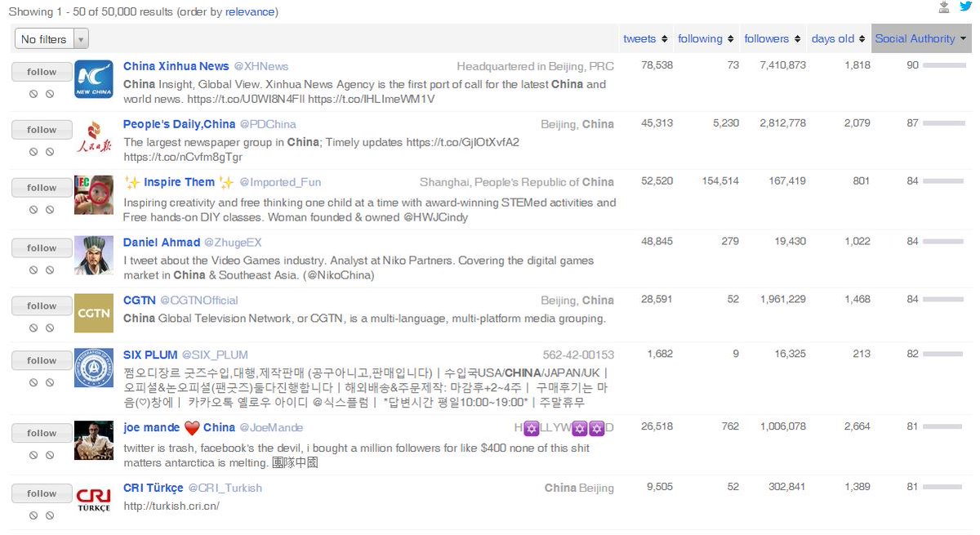Open the @PDChina handle link

(268, 124)
